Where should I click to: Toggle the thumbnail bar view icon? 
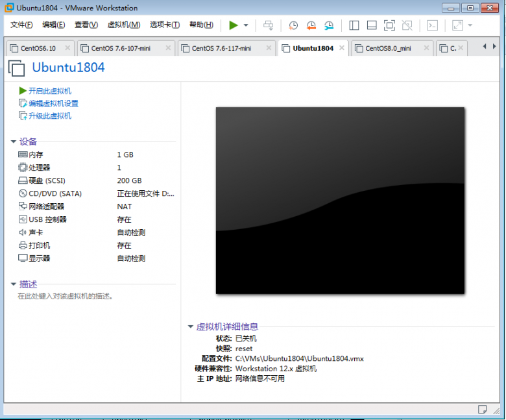pyautogui.click(x=372, y=25)
